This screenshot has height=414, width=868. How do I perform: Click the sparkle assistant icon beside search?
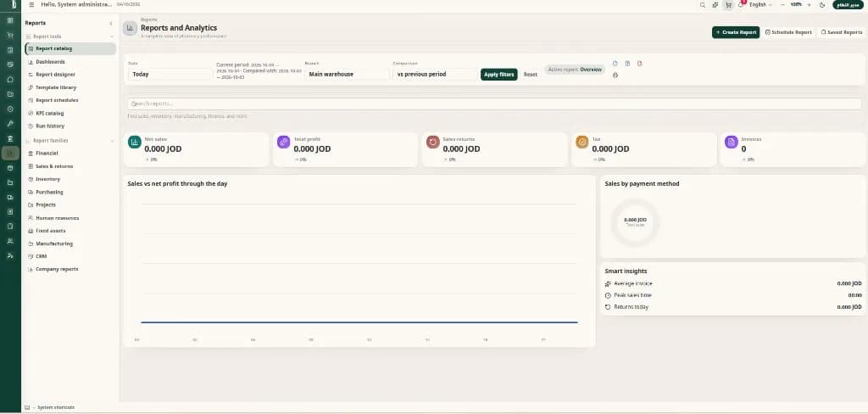[x=715, y=4]
